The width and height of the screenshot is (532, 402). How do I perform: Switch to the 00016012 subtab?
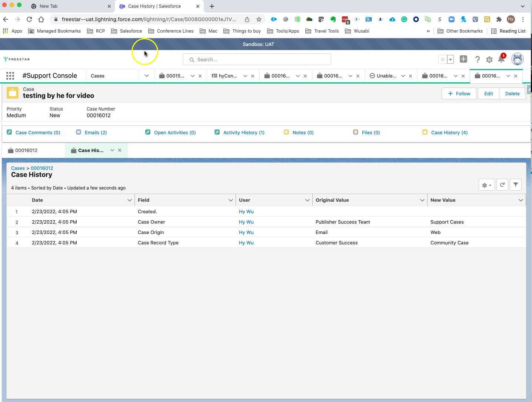click(26, 151)
